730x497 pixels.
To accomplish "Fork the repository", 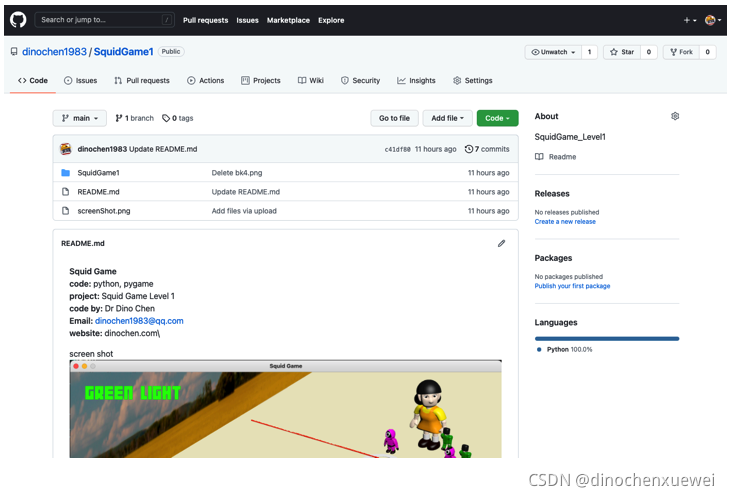I will pos(682,52).
